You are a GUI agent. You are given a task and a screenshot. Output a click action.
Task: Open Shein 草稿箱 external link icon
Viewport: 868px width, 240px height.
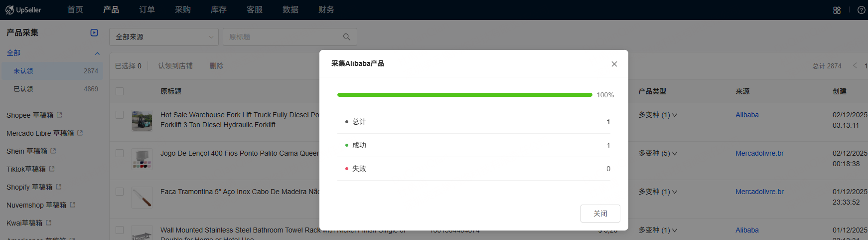[x=53, y=151]
